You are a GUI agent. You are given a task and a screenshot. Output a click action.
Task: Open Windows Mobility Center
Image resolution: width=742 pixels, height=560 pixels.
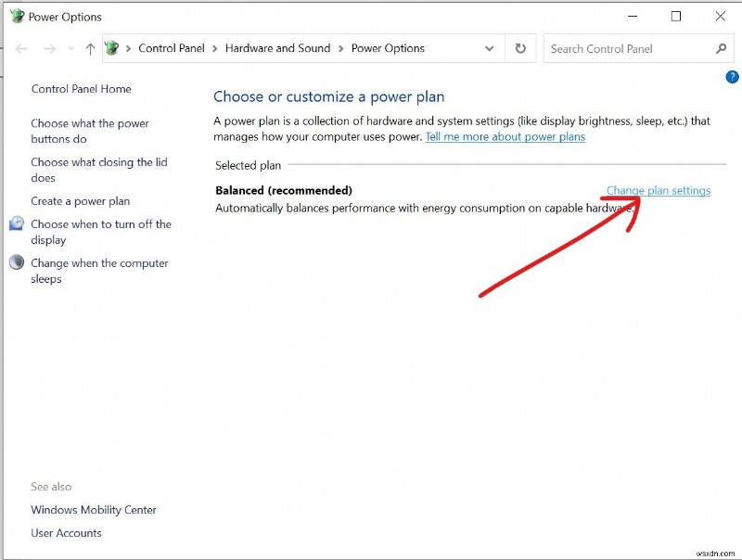[93, 510]
